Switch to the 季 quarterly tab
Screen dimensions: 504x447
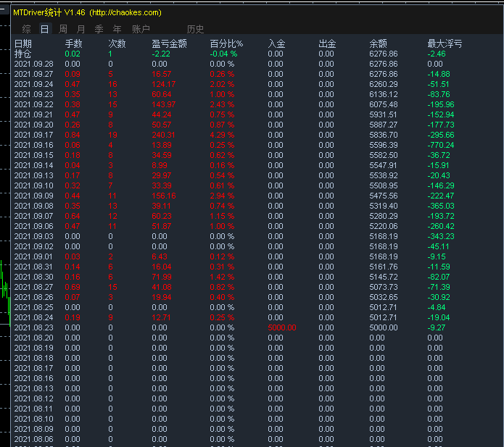pos(99,29)
